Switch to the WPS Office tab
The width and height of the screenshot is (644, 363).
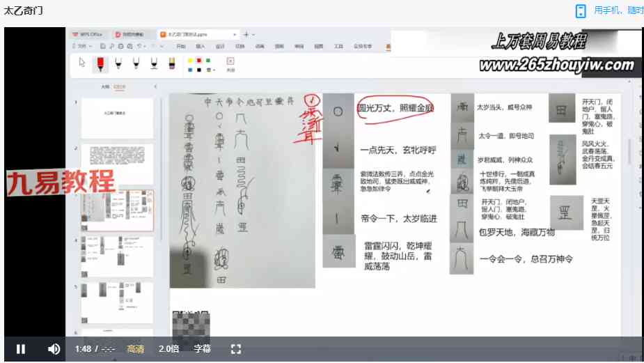pos(86,33)
